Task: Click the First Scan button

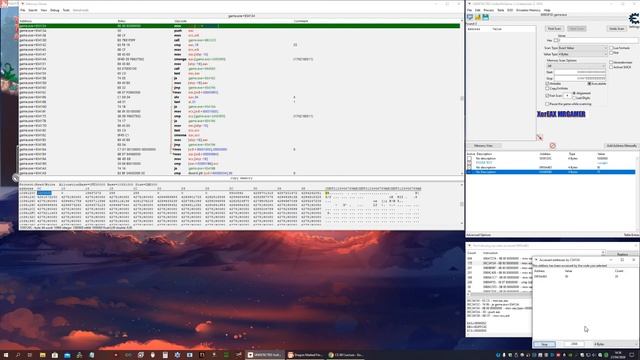Action: [554, 29]
